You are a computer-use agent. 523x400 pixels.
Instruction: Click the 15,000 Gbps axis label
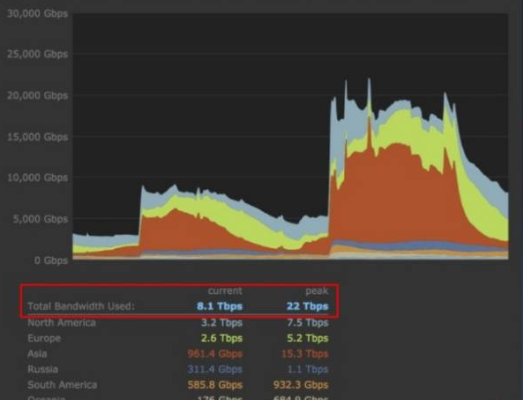37,137
